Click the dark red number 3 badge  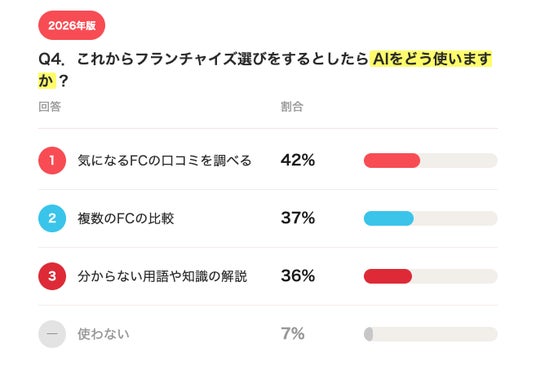point(52,276)
